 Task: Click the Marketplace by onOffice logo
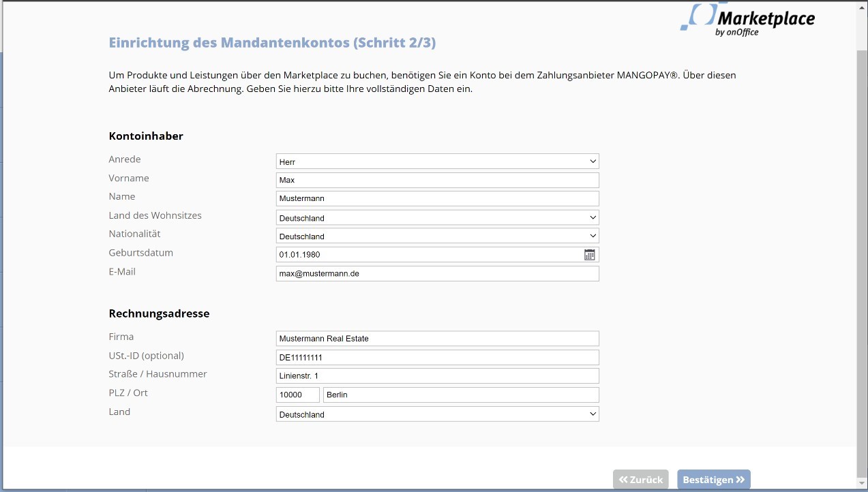(x=748, y=20)
